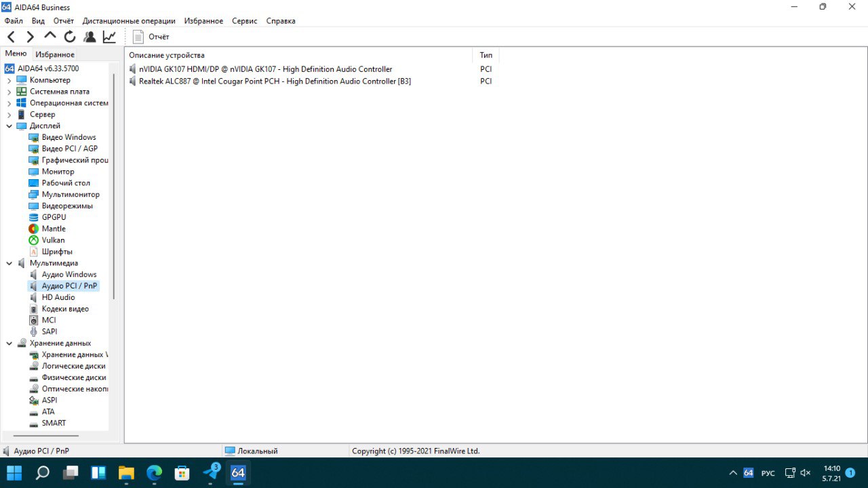Open the user management icon in toolbar
The height and width of the screenshot is (488, 868).
pos(90,37)
